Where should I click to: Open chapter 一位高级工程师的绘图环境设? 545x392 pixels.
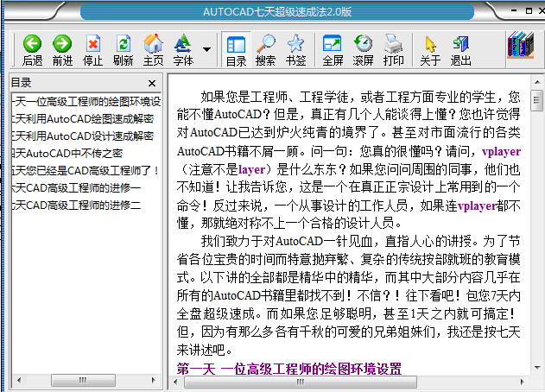tap(86, 102)
